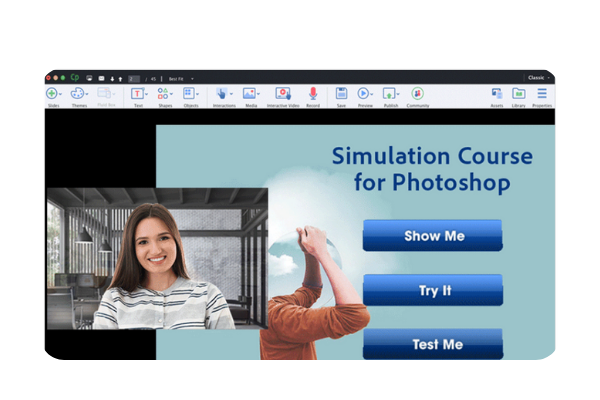600x400 pixels.
Task: Expand the Text dropdown arrow
Action: (x=147, y=94)
